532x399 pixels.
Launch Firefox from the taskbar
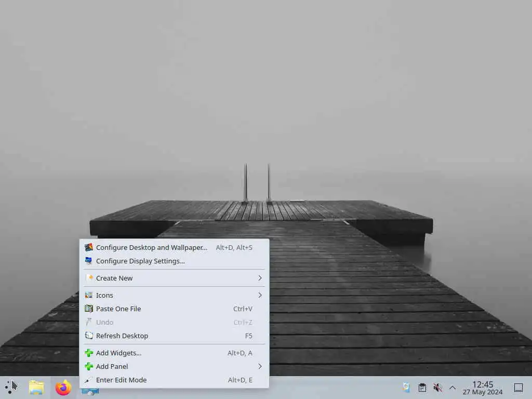point(63,387)
